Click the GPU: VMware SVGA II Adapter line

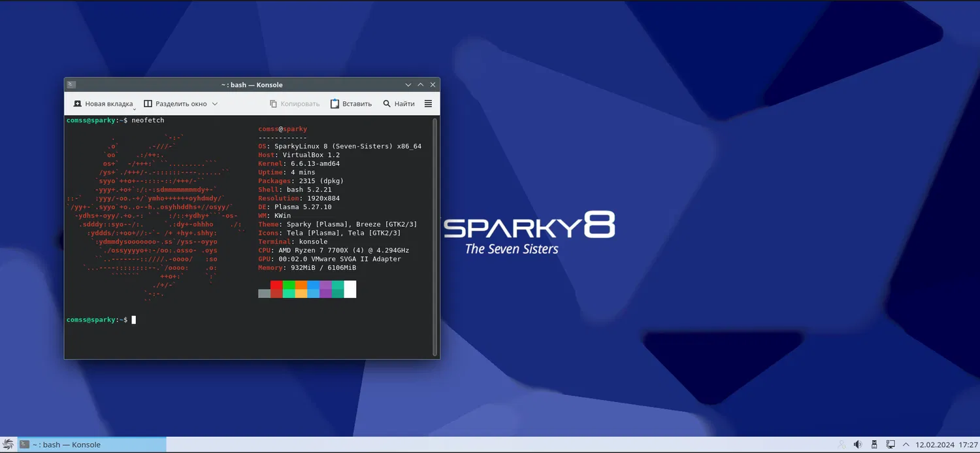(x=329, y=259)
